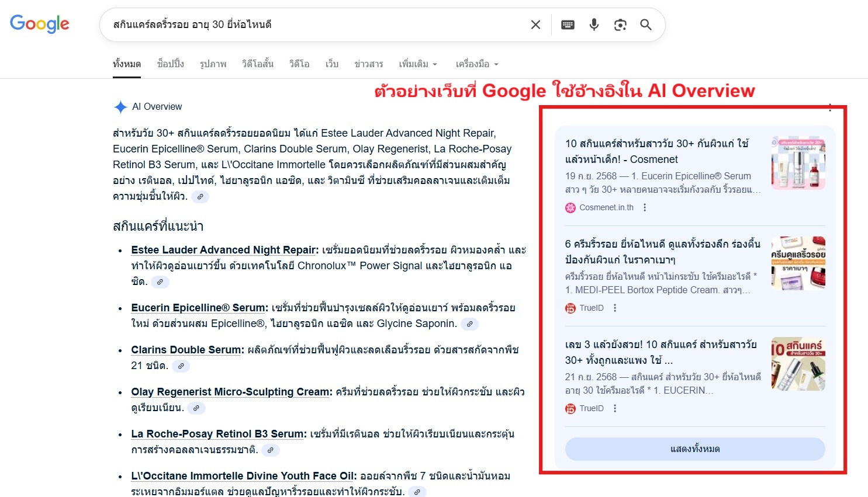
Task: Clear the search box with X icon
Action: coord(535,25)
